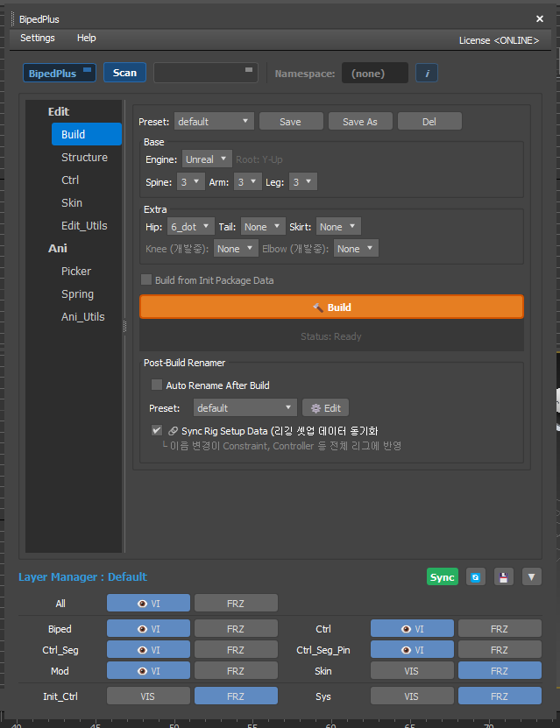Enable Auto Rename After Build checkbox
This screenshot has width=560, height=728.
(x=157, y=385)
